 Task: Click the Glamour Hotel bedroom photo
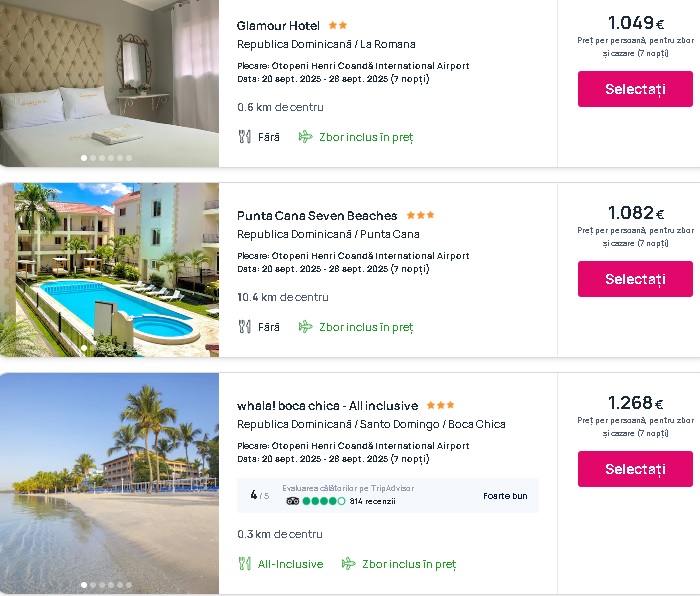109,80
